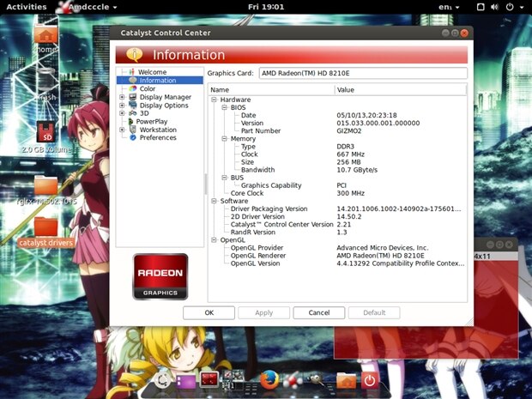This screenshot has height=399, width=532.
Task: Expand the Workstation tree node
Action: 122,130
